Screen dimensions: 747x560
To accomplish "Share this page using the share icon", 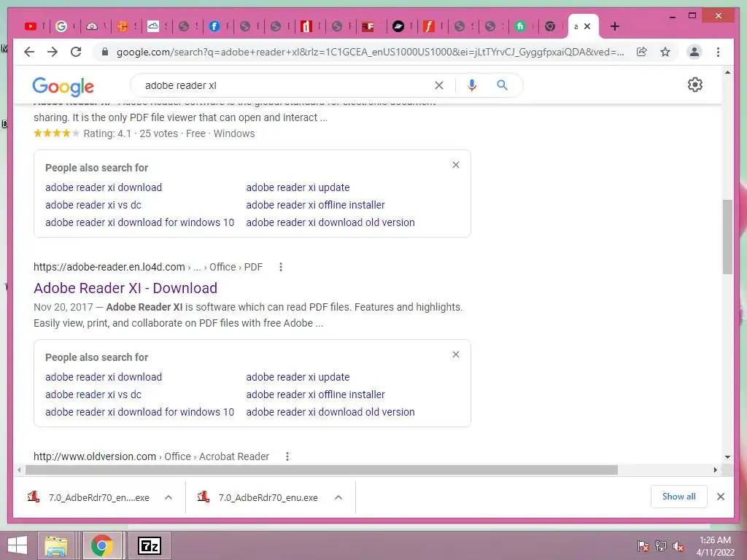I will coord(642,52).
